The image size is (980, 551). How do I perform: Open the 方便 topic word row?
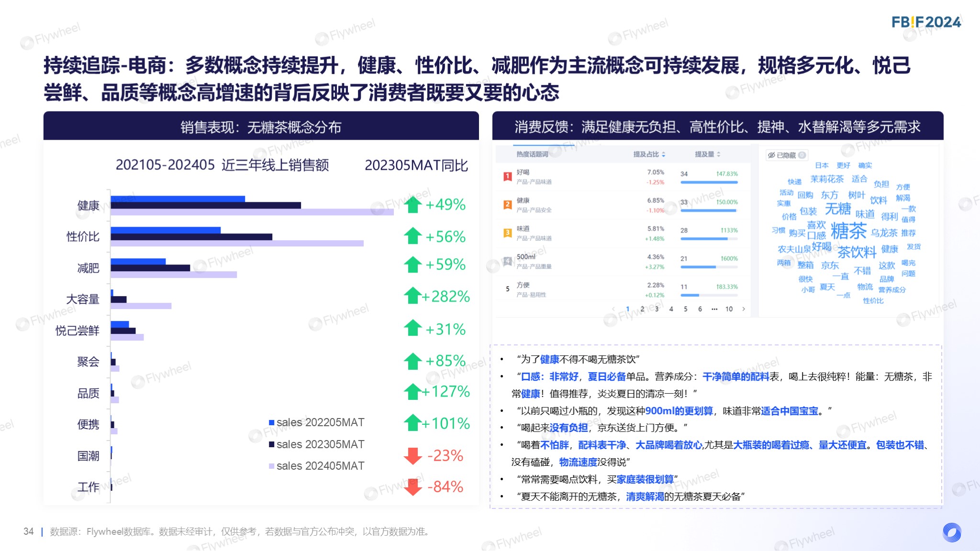(623, 289)
